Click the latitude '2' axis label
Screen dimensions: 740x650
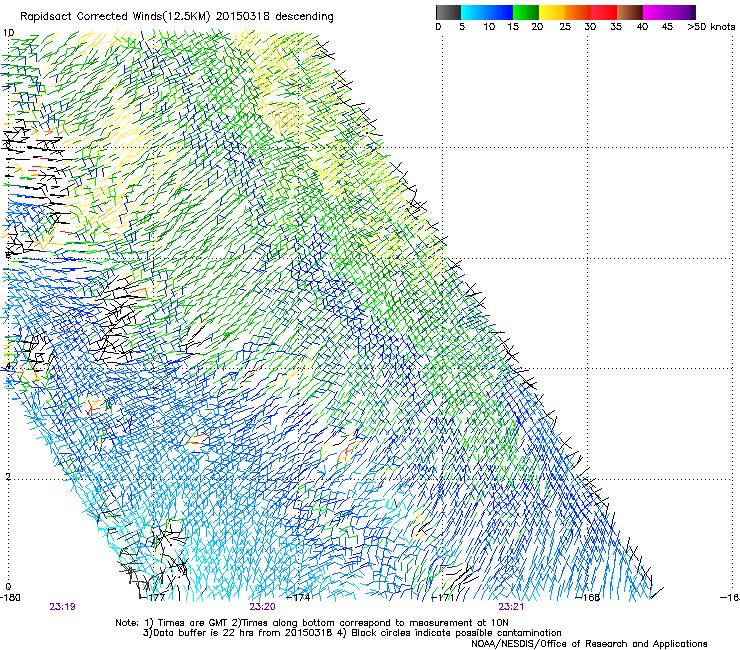tap(8, 477)
